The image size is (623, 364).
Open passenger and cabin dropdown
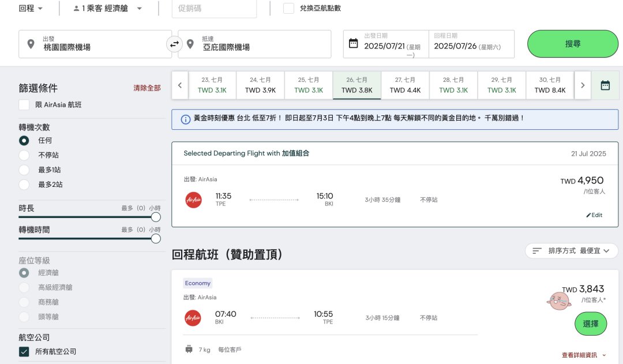coord(107,8)
